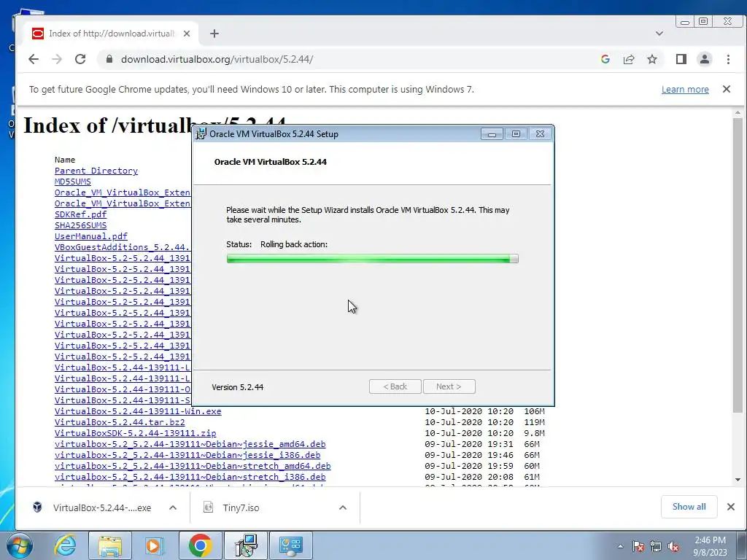Open the UserManual.pdf link
Viewport: 747px width, 560px height.
[x=91, y=236]
